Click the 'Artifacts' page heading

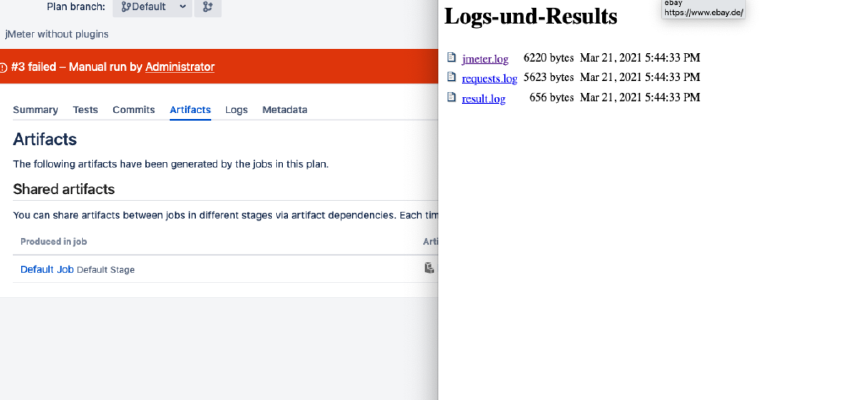click(45, 139)
